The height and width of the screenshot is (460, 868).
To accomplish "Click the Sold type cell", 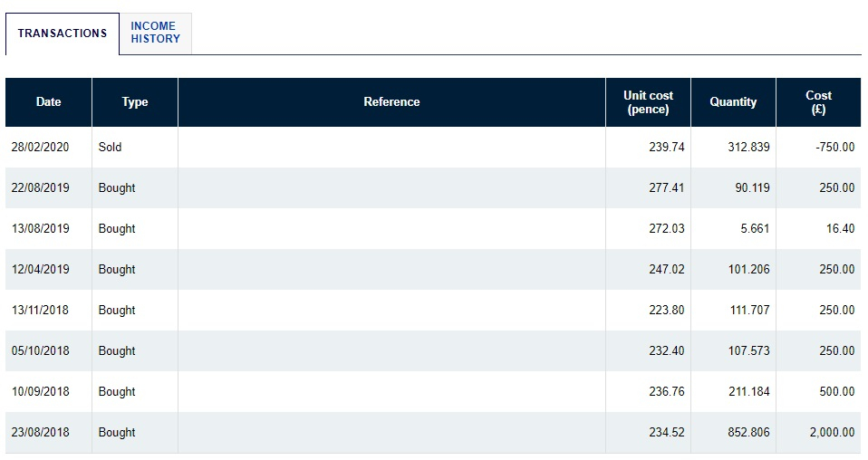I will point(135,148).
